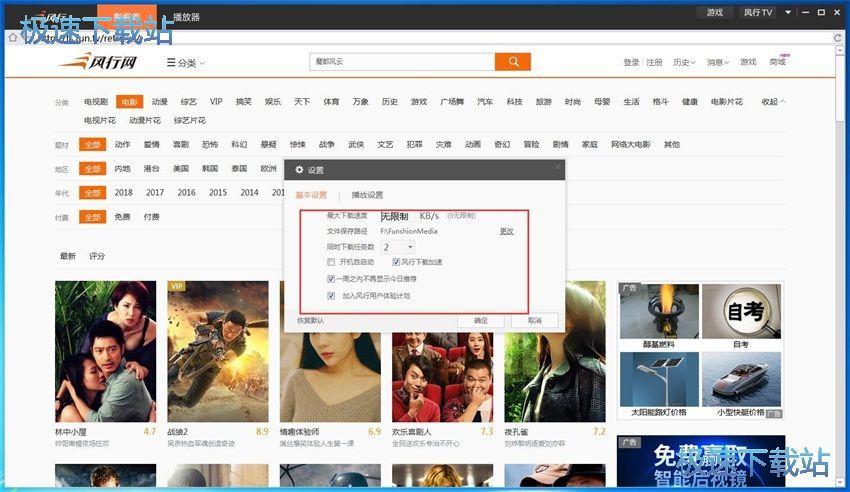Image resolution: width=850 pixels, height=492 pixels.
Task: Filter year by 2018
Action: click(124, 192)
